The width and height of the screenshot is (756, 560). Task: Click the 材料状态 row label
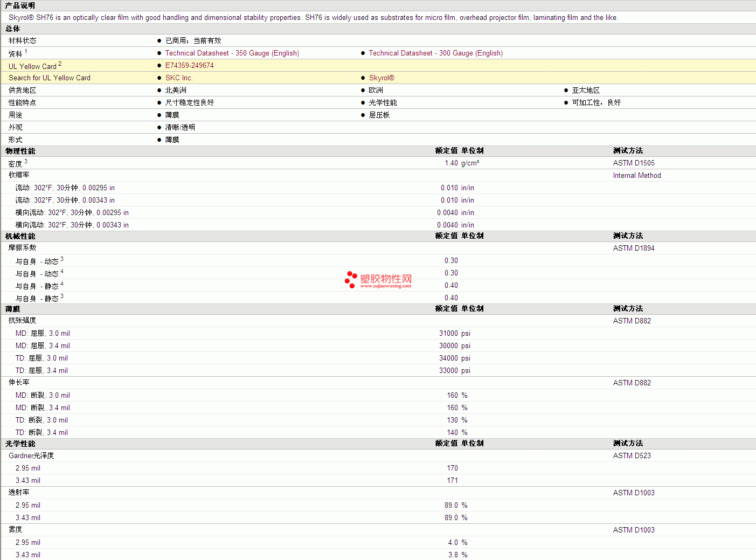point(23,40)
